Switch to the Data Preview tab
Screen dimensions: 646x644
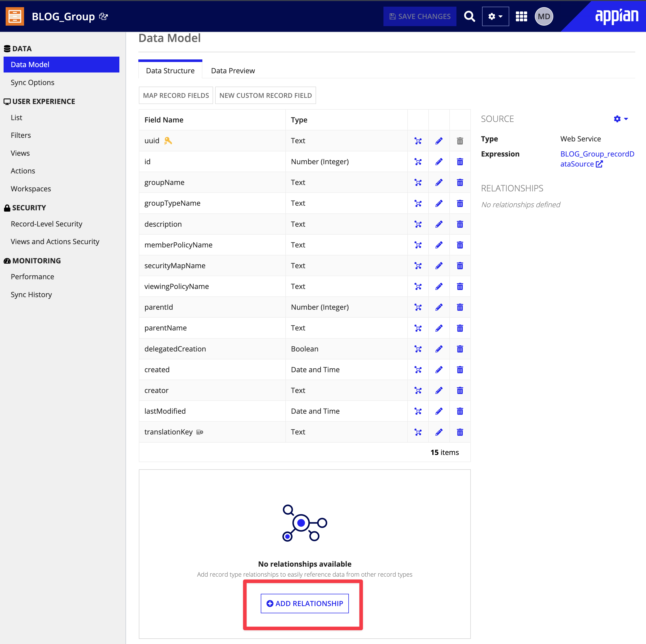tap(233, 70)
